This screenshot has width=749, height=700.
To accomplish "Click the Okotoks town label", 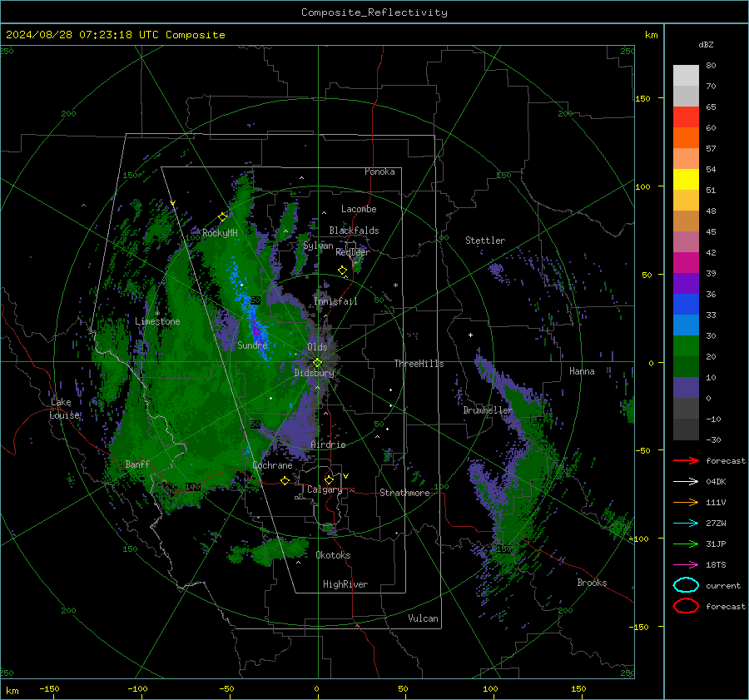I will (333, 555).
